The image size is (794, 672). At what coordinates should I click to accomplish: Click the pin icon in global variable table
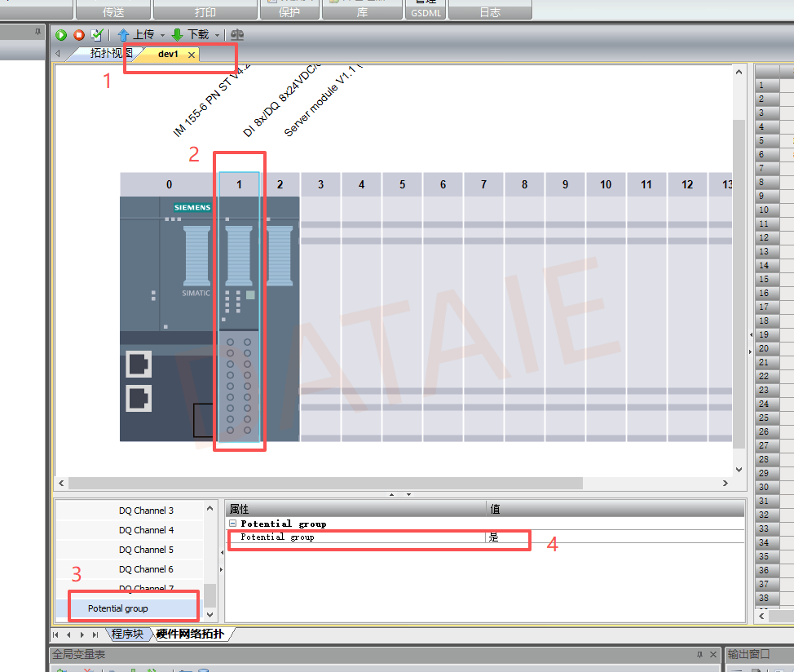tap(699, 654)
